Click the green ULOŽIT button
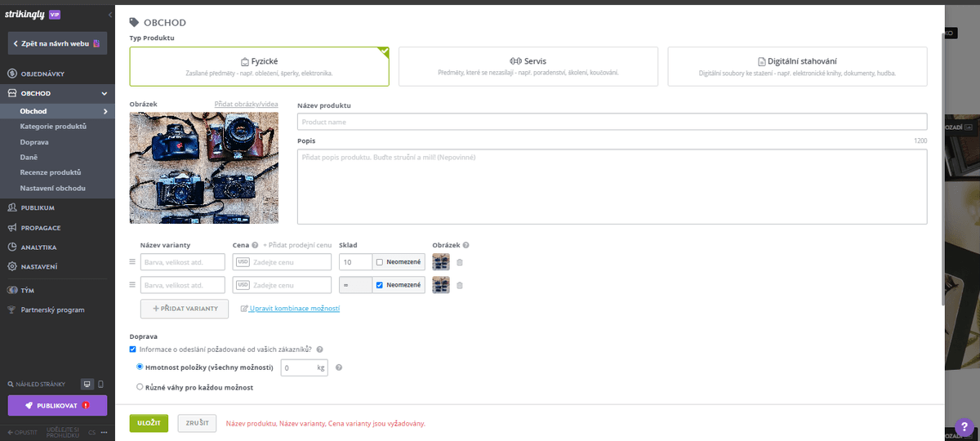This screenshot has height=441, width=980. click(x=149, y=423)
